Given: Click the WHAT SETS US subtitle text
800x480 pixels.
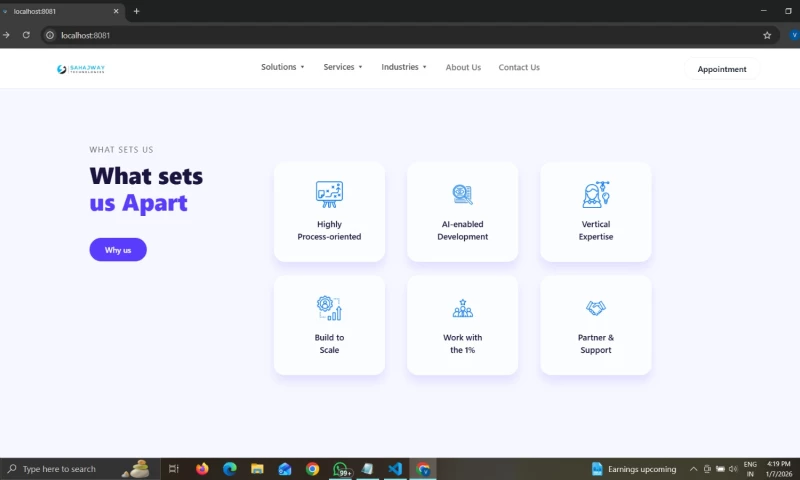Looking at the screenshot, I should [121, 149].
